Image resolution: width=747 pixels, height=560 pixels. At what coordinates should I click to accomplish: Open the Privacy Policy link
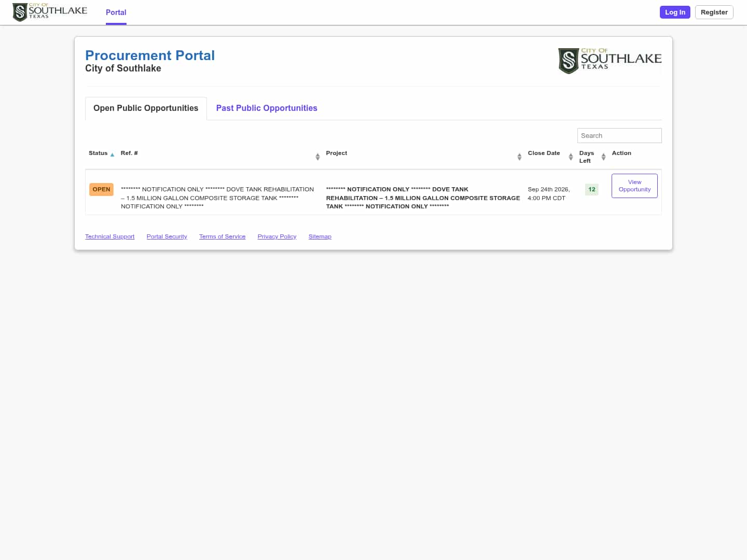277,236
